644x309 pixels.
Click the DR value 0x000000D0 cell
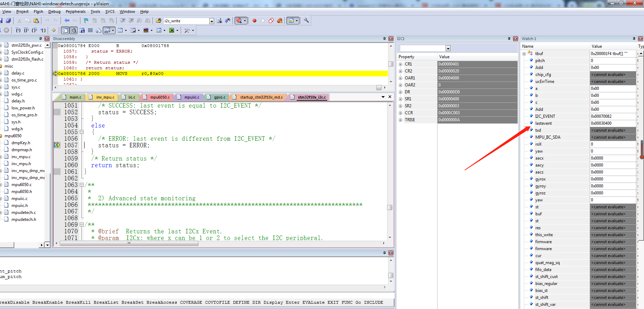click(477, 92)
